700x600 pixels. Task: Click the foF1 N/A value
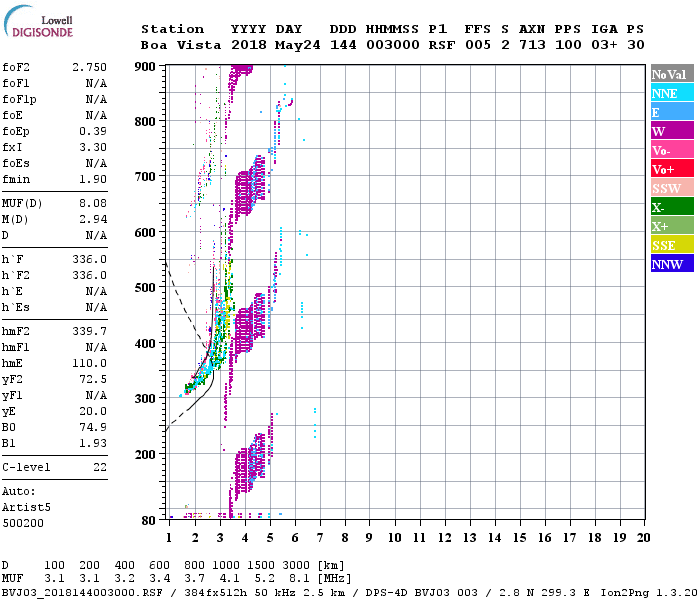[96, 83]
